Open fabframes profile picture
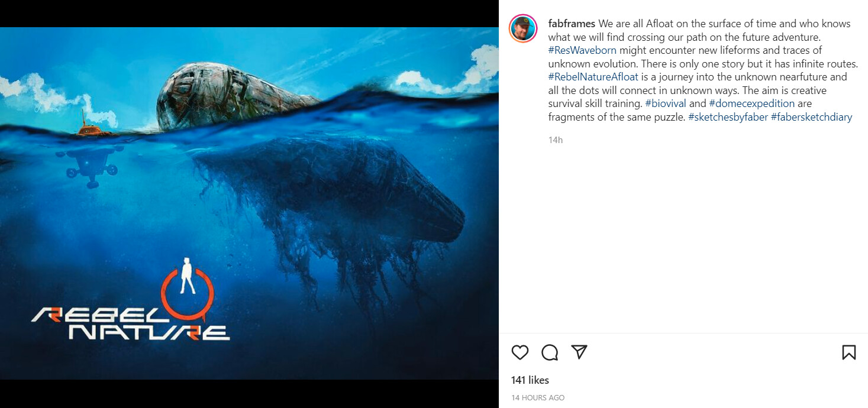 [523, 28]
